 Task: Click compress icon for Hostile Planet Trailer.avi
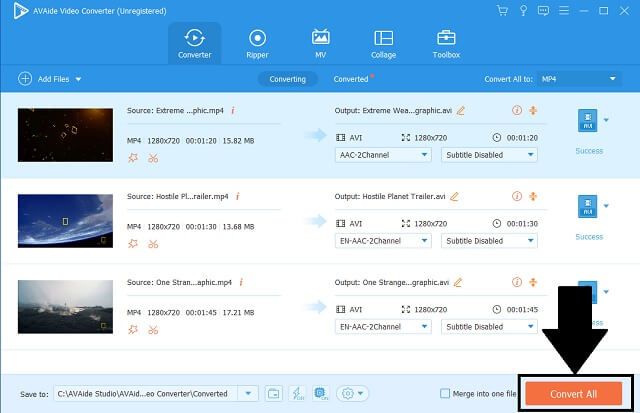533,196
